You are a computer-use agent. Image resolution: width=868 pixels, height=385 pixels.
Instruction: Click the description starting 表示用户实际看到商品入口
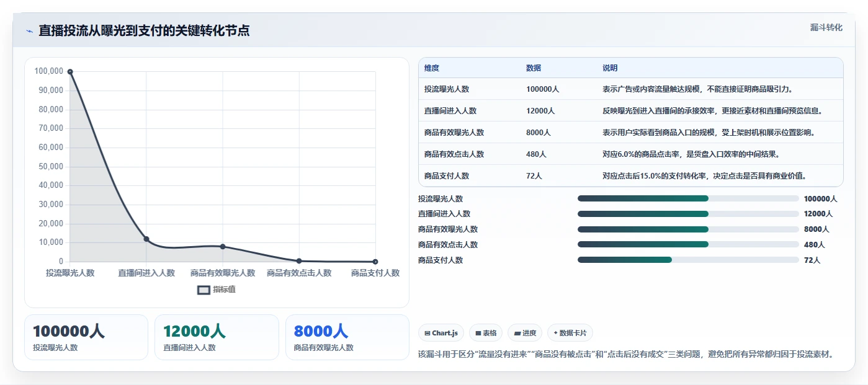tap(709, 133)
